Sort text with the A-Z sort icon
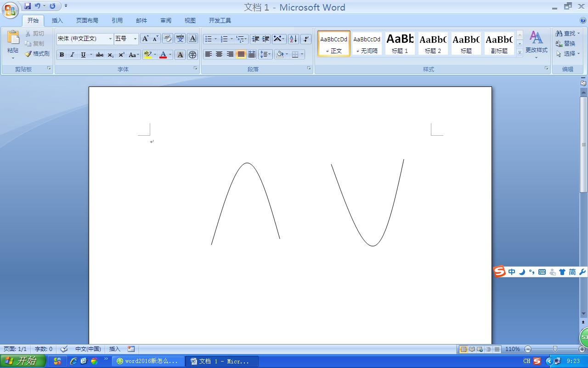 pyautogui.click(x=294, y=39)
